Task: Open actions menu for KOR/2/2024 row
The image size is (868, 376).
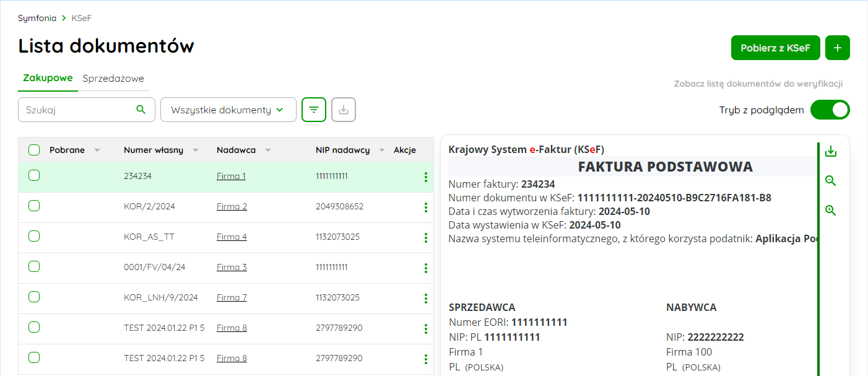Action: click(x=425, y=208)
